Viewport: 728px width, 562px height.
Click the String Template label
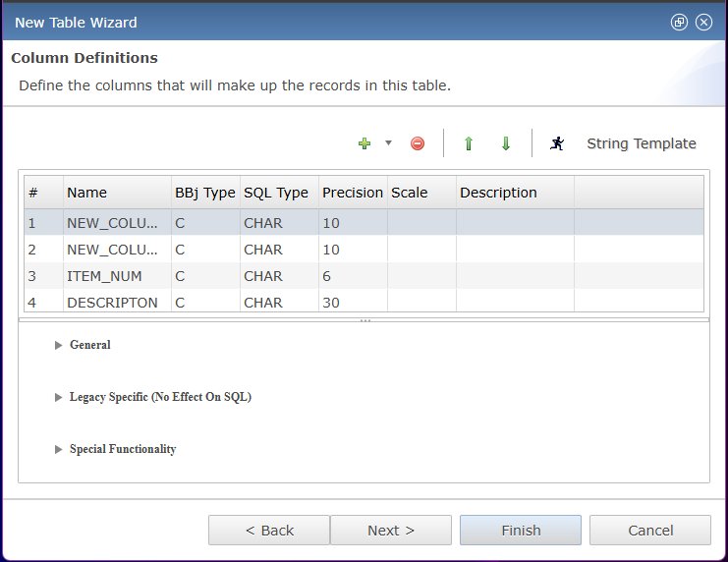[641, 143]
